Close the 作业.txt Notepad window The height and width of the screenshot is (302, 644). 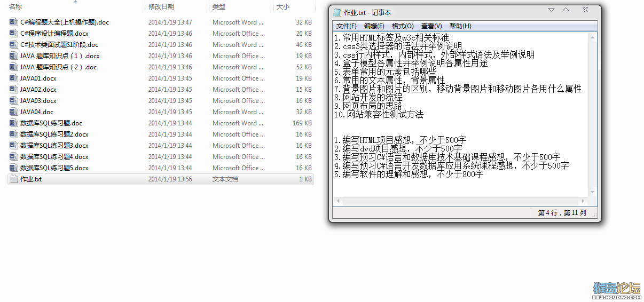click(x=585, y=10)
